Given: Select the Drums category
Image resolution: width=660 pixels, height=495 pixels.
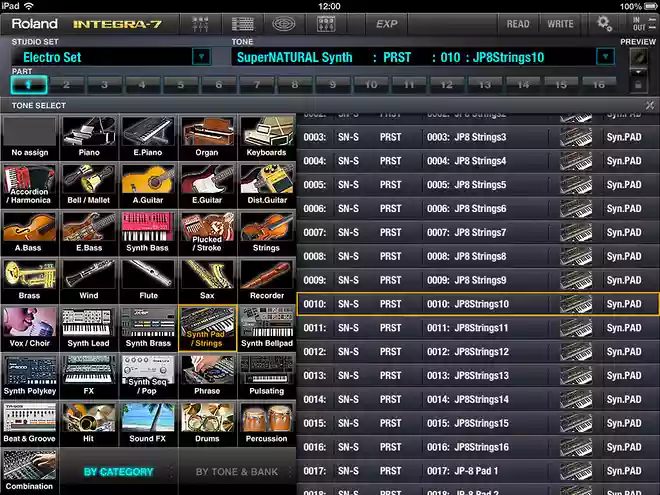Looking at the screenshot, I should pyautogui.click(x=207, y=423).
